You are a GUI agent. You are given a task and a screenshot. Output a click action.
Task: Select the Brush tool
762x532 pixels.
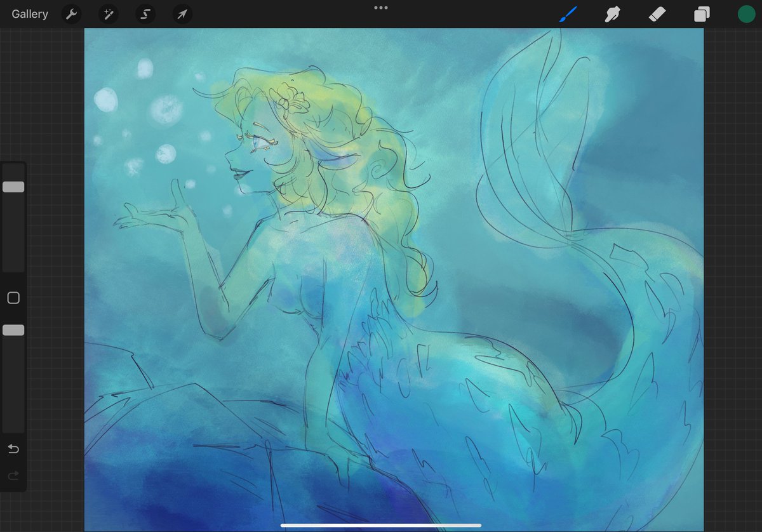568,14
